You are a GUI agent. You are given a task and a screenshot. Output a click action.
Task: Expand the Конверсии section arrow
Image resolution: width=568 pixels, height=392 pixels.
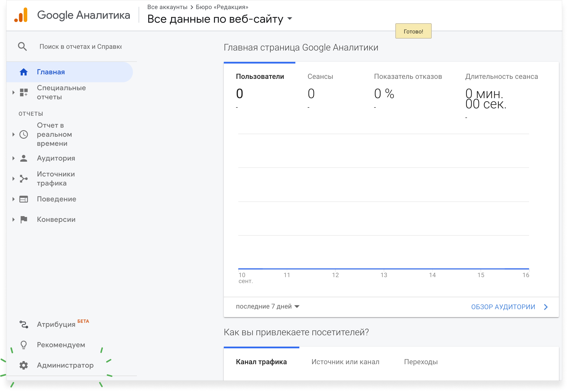coord(13,220)
